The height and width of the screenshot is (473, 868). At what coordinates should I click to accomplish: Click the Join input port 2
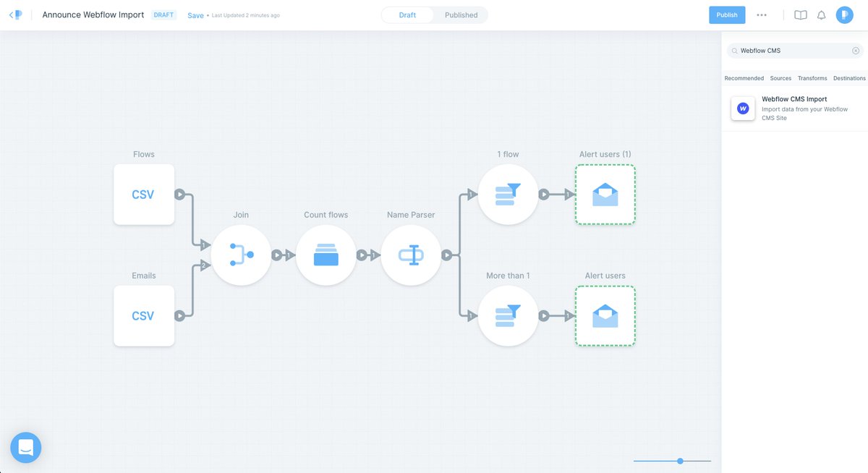pyautogui.click(x=205, y=265)
